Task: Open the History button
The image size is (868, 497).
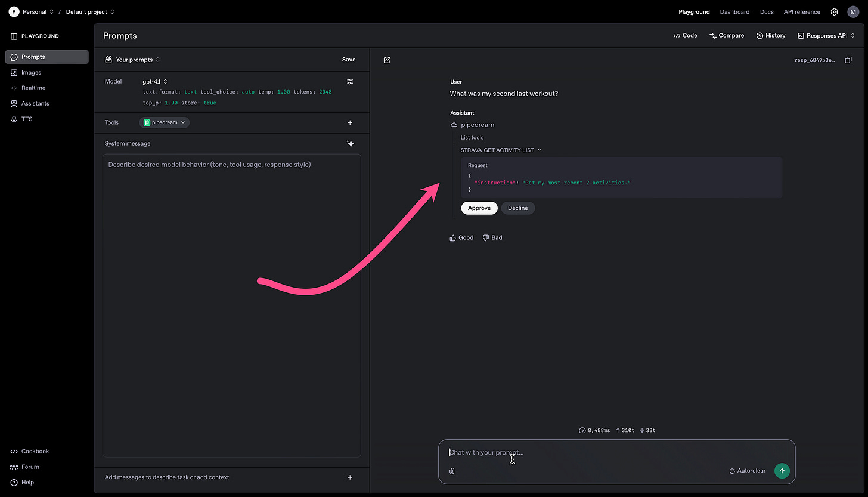Action: pos(771,36)
